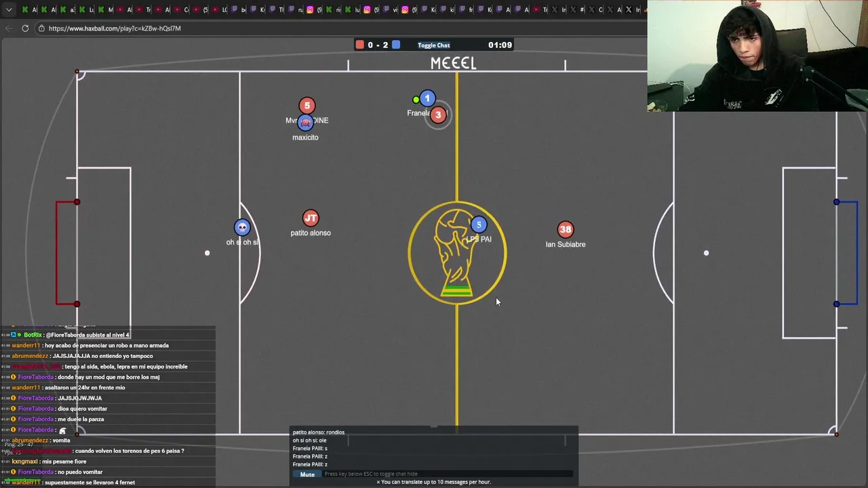
Task: Click the 01:09 match timer
Action: [500, 45]
